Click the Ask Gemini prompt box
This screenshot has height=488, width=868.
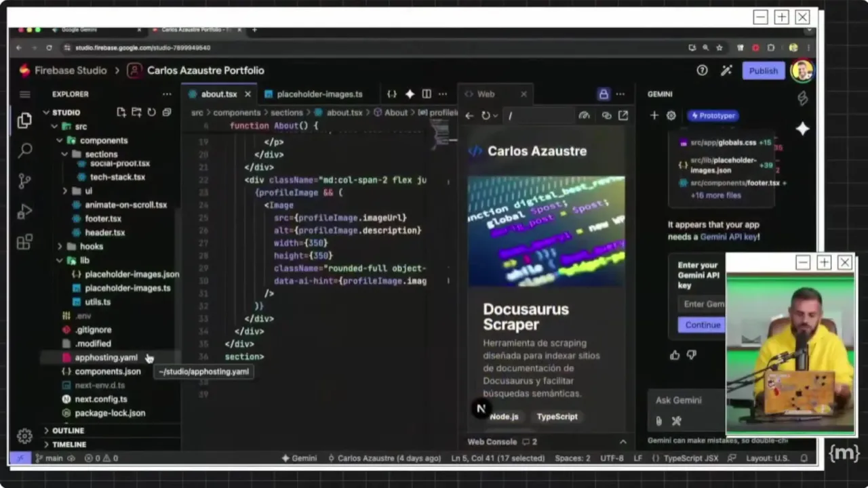click(x=686, y=401)
